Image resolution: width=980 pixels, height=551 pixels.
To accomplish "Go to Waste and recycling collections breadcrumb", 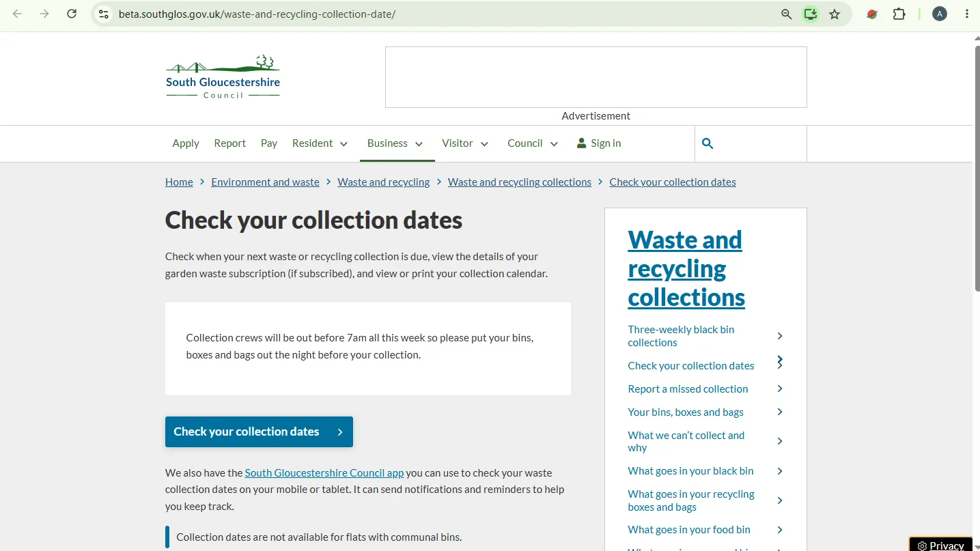I will 520,182.
